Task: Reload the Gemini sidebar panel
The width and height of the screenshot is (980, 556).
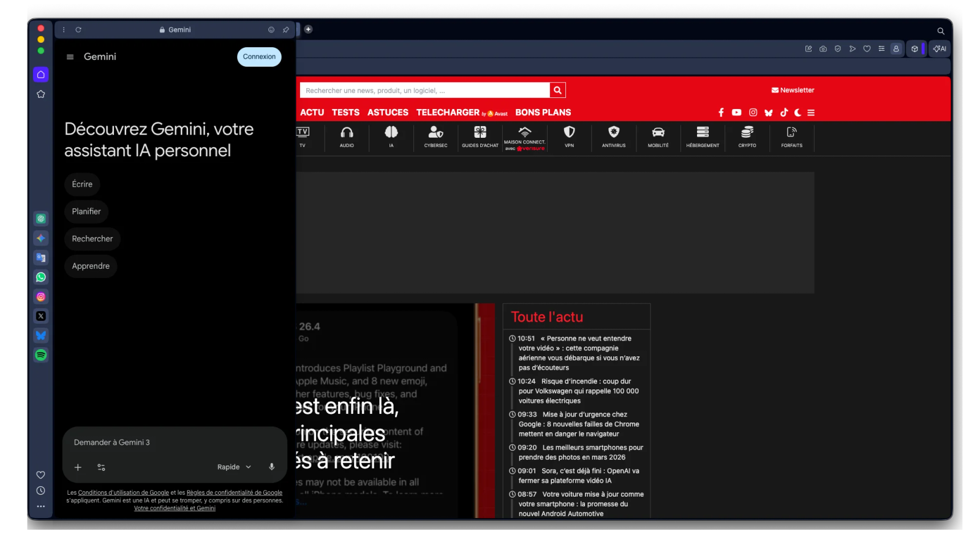Action: tap(78, 30)
